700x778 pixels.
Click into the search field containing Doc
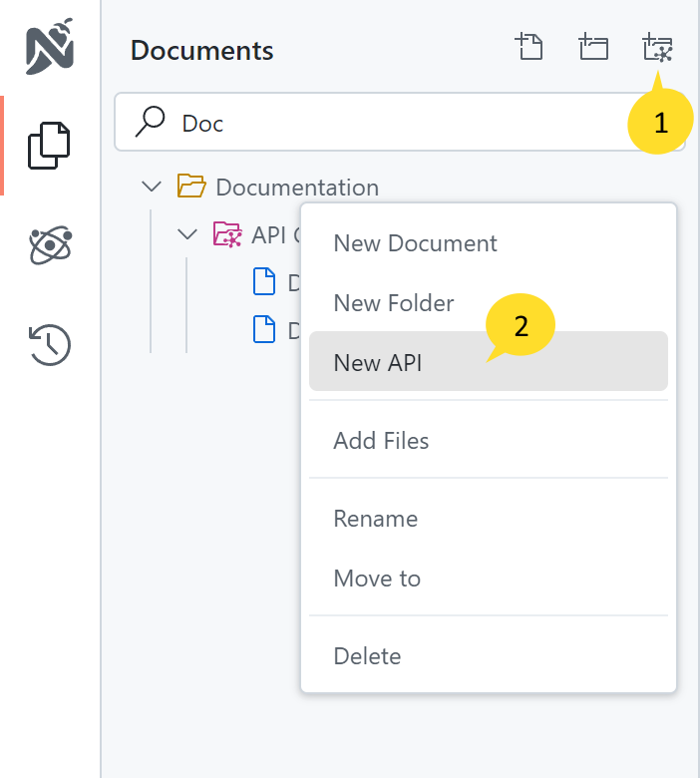click(399, 123)
